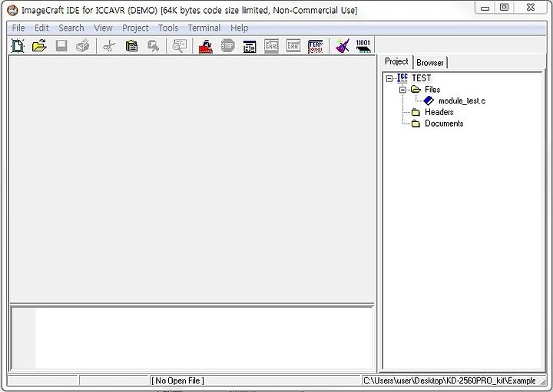Click the New File toolbar icon
The image size is (553, 392).
click(x=18, y=46)
